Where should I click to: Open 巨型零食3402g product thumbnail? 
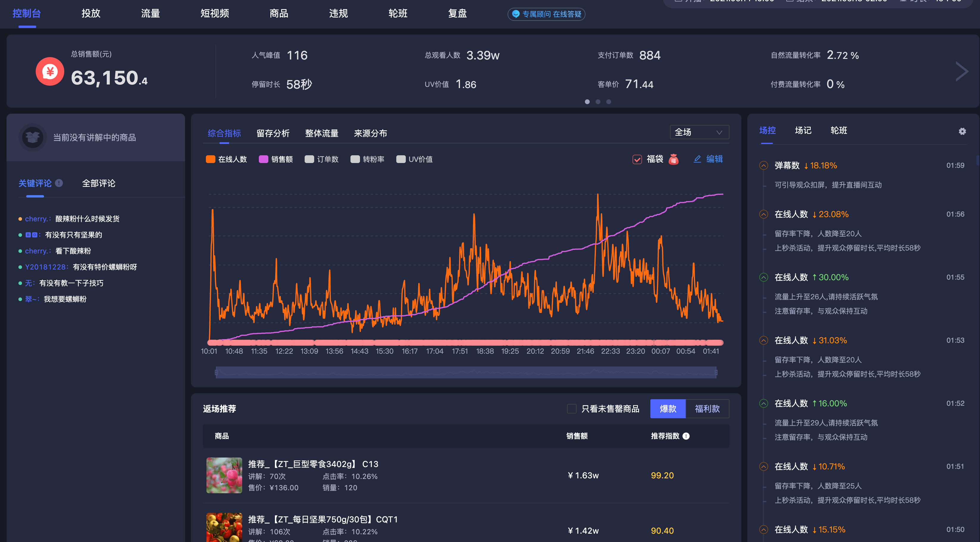[224, 475]
